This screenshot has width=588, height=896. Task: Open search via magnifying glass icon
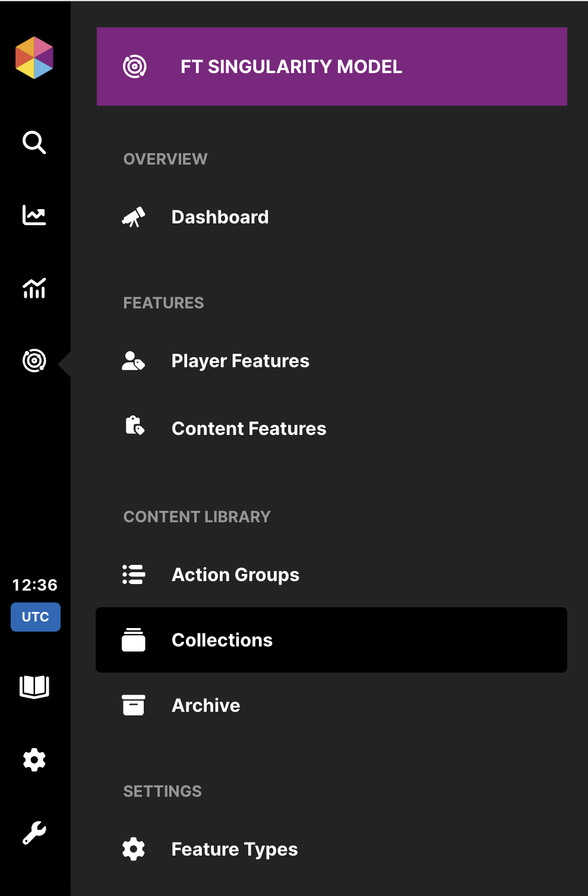[x=34, y=143]
